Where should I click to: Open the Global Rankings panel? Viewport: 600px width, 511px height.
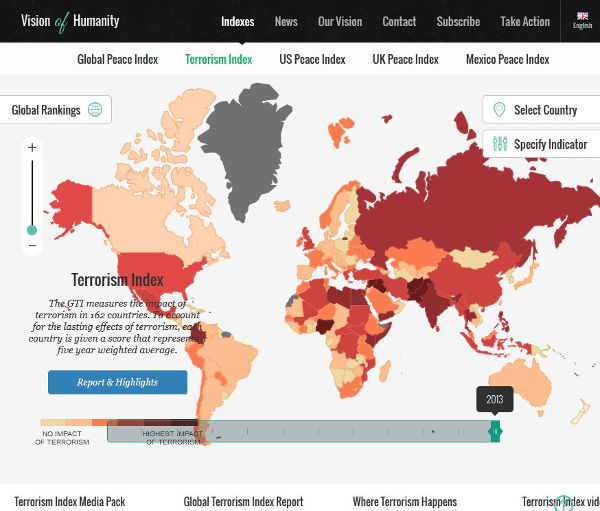47,110
